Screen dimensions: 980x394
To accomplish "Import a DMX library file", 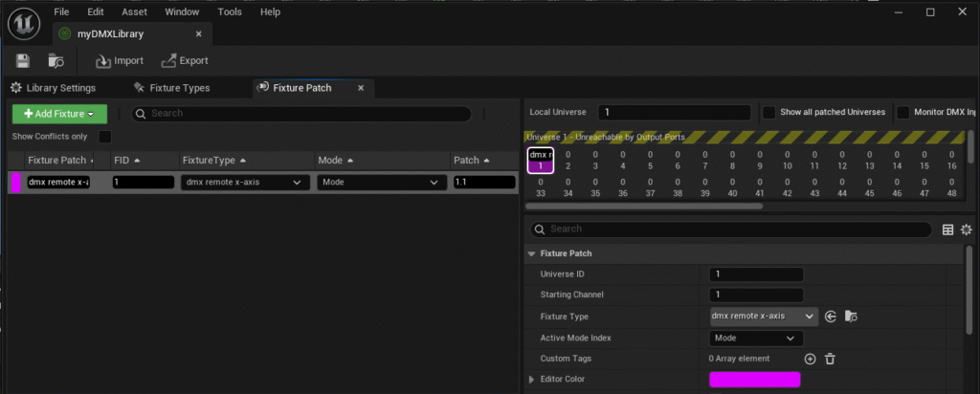I will (x=120, y=60).
